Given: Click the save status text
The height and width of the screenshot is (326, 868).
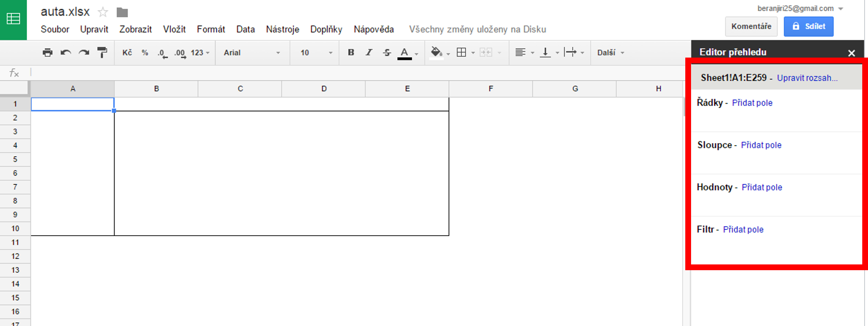Looking at the screenshot, I should (x=477, y=29).
